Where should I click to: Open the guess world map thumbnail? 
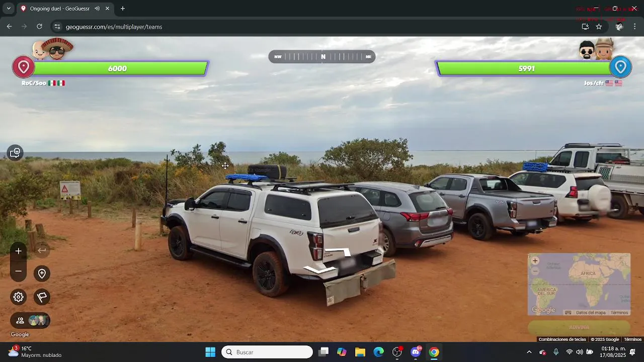point(579,284)
